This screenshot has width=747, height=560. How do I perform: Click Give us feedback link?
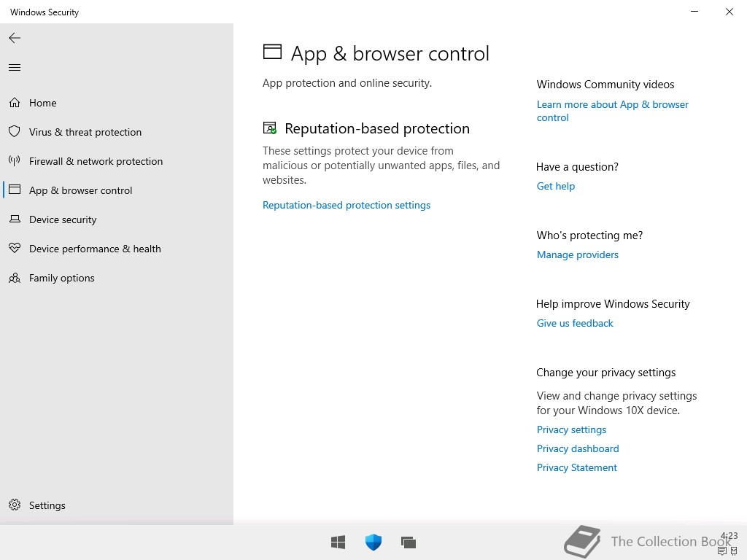click(575, 323)
